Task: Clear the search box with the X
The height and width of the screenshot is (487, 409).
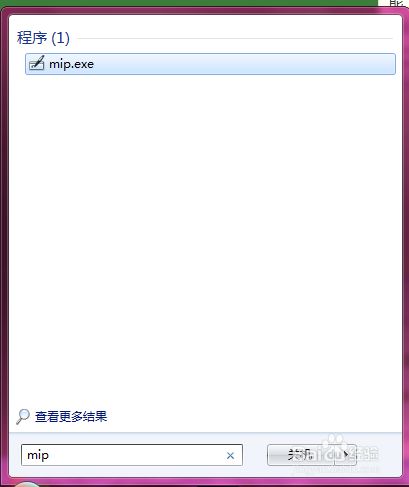Action: [230, 455]
